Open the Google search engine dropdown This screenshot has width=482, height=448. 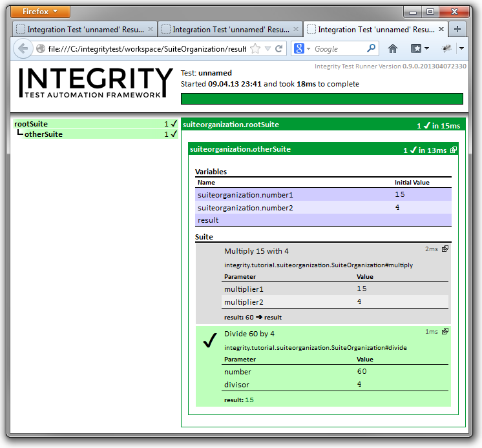tap(302, 48)
